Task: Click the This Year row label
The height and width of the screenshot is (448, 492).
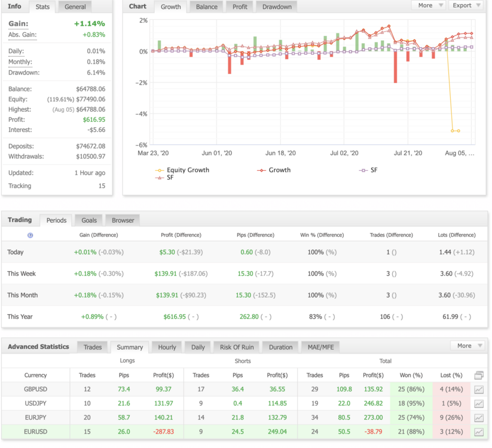Action: [x=20, y=317]
